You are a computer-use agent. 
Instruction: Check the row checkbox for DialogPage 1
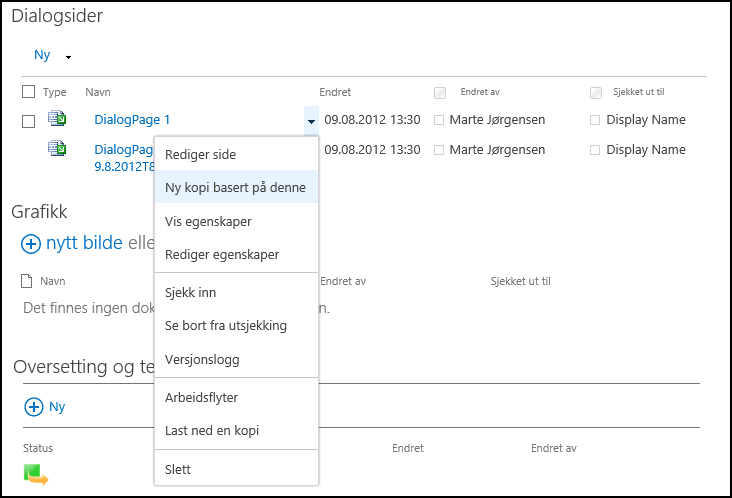28,121
